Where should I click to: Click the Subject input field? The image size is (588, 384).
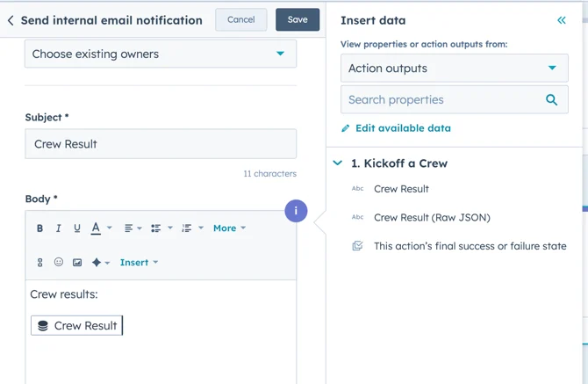[161, 144]
